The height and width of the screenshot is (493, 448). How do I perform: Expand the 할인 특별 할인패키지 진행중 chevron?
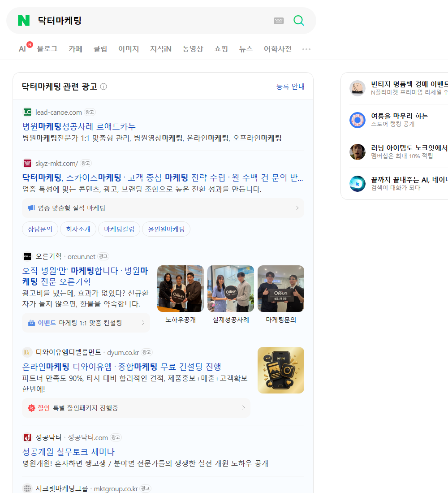(x=243, y=408)
